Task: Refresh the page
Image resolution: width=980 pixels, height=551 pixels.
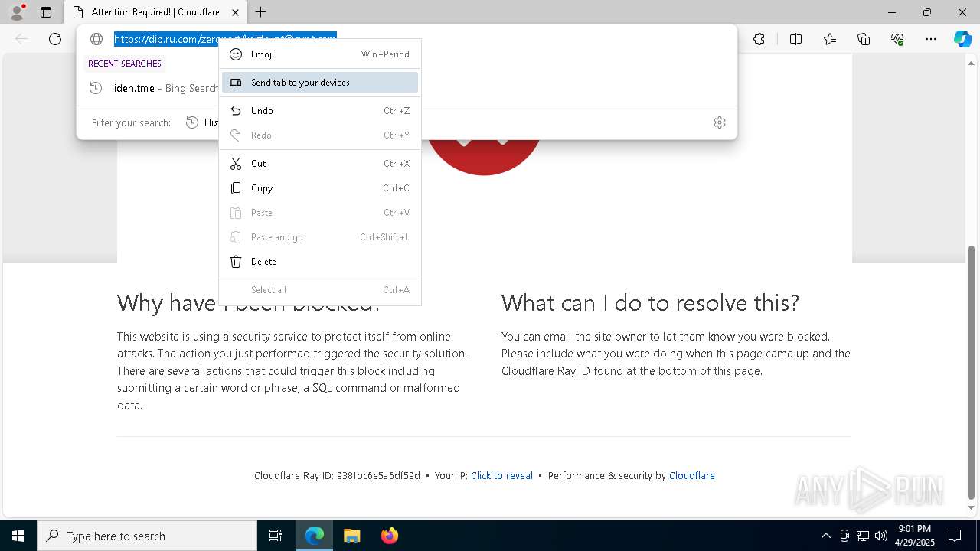Action: click(x=55, y=39)
